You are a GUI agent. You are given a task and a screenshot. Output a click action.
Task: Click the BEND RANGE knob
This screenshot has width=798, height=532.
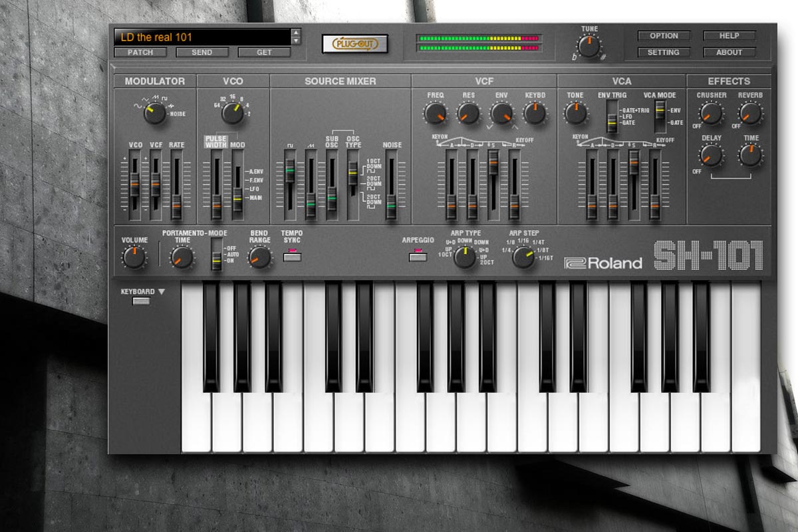[x=259, y=257]
